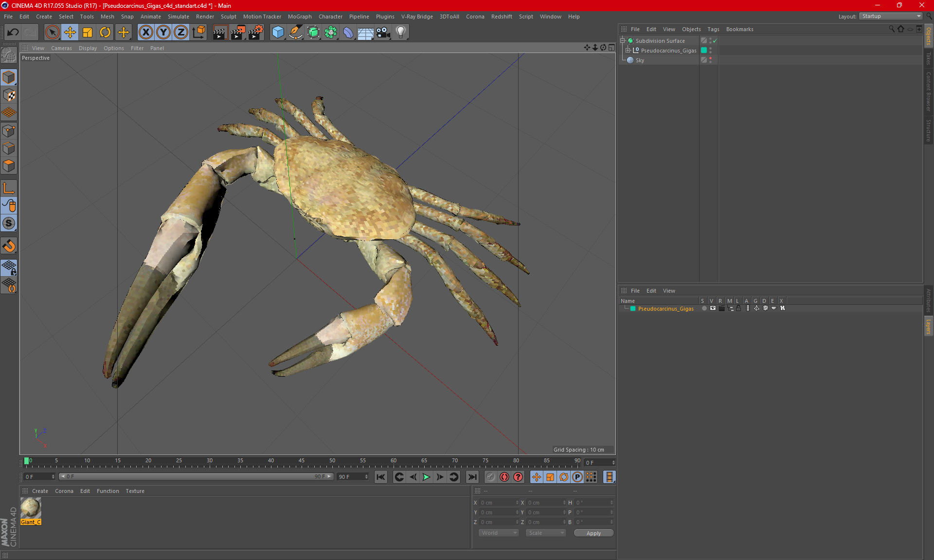The image size is (934, 560).
Task: Expand the Pseudocarcinus_Gigas object
Action: 628,50
